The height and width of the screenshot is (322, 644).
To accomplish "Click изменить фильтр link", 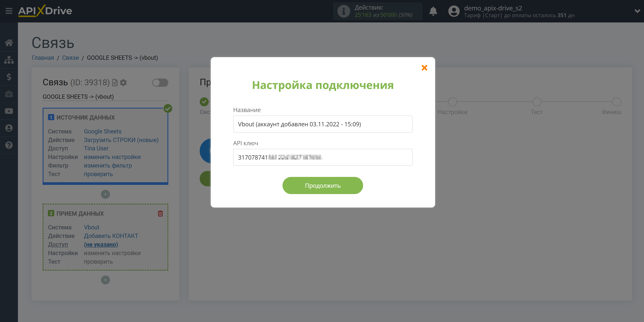I will (x=108, y=165).
